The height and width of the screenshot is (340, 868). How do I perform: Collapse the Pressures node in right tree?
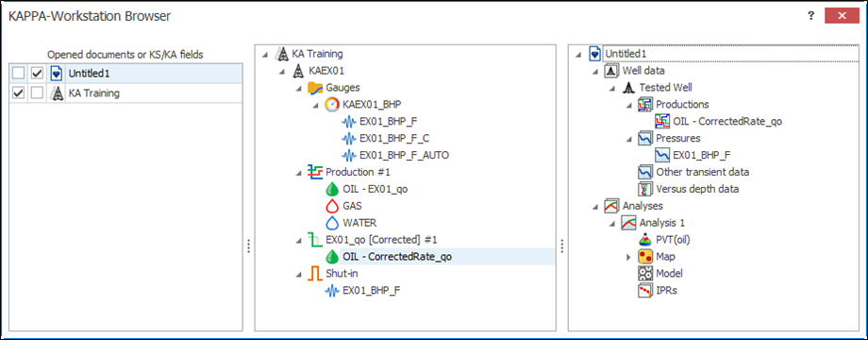pos(628,139)
